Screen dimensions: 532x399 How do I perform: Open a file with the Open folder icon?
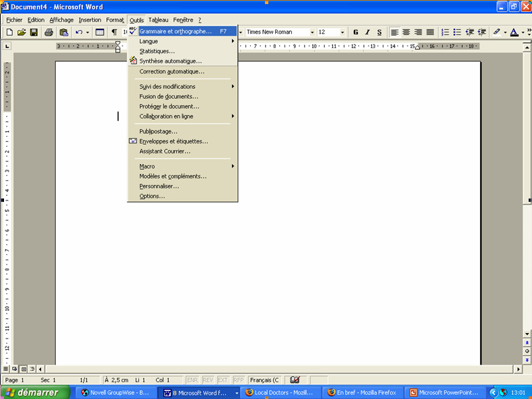coord(22,32)
